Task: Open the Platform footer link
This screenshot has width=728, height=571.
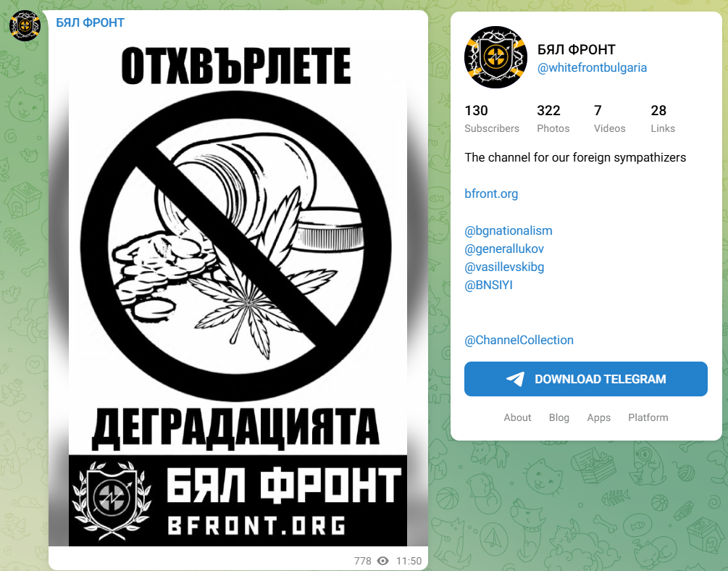Action: coord(648,417)
